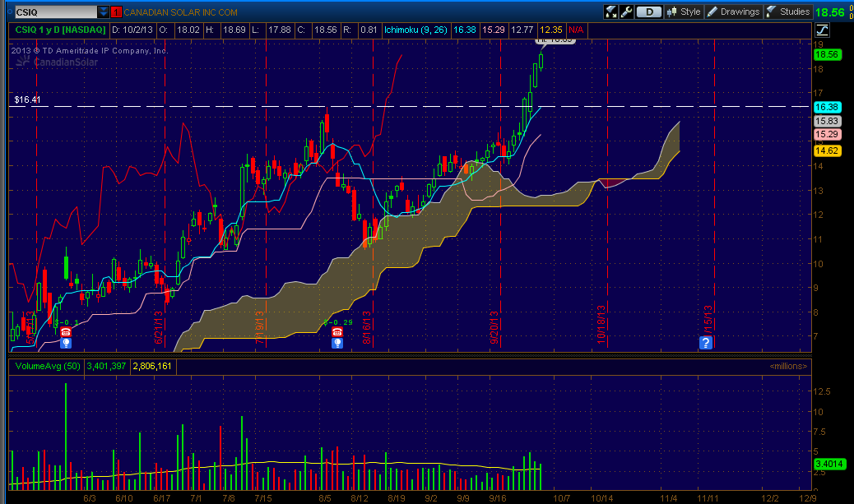Open the Studies menu
The width and height of the screenshot is (854, 504).
point(788,12)
